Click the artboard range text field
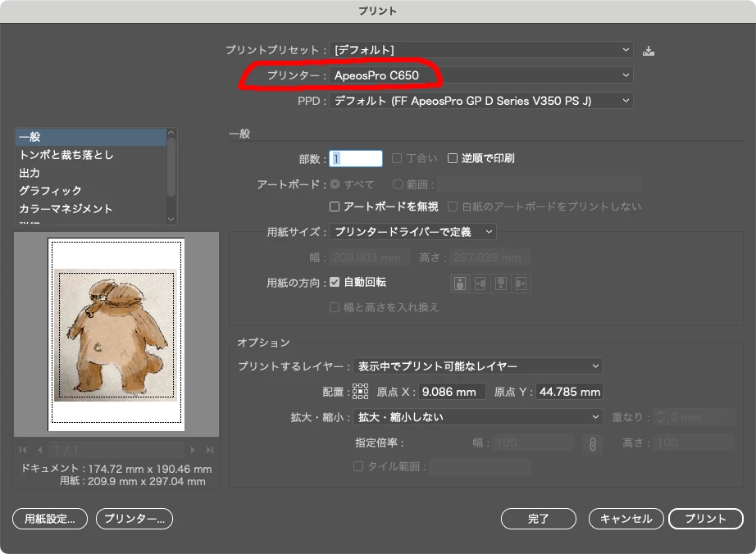Image resolution: width=756 pixels, height=554 pixels. tap(540, 184)
